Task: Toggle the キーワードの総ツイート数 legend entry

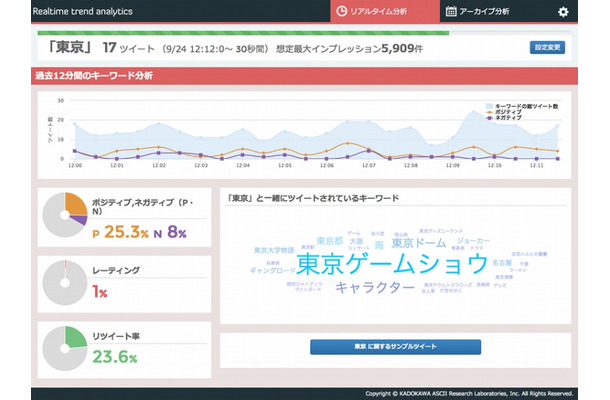Action: [x=522, y=106]
